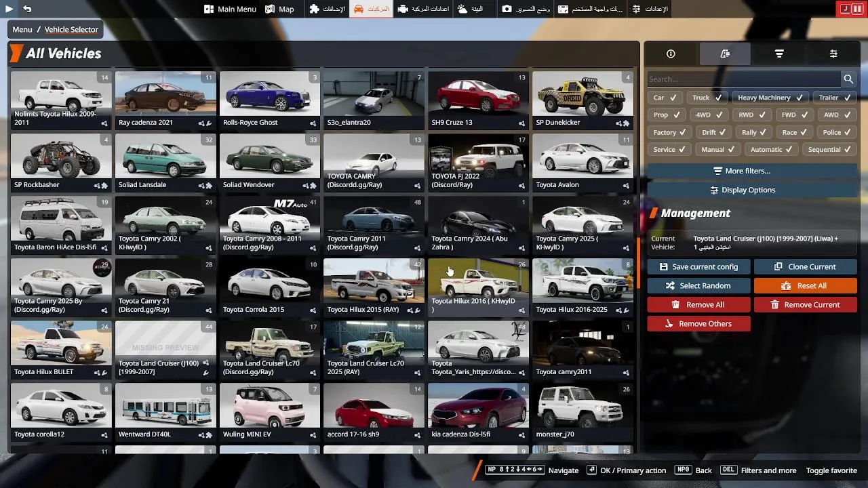Click config icon on accord 17-16 sh9 card
This screenshot has width=868, height=488.
click(417, 435)
